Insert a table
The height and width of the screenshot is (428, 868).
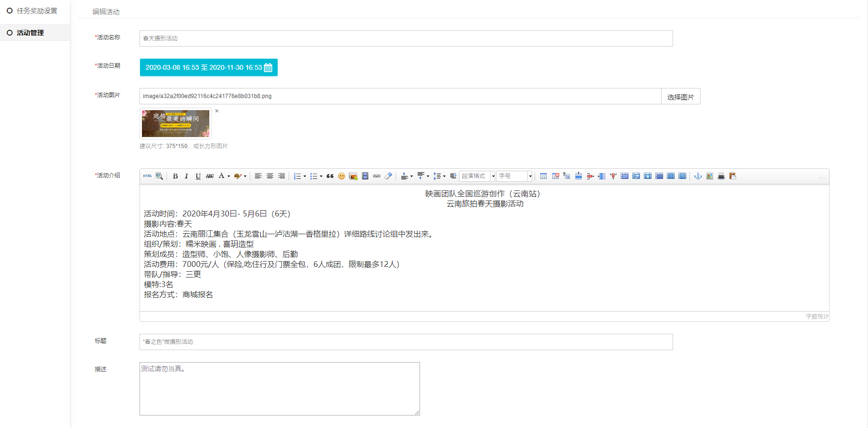[543, 176]
